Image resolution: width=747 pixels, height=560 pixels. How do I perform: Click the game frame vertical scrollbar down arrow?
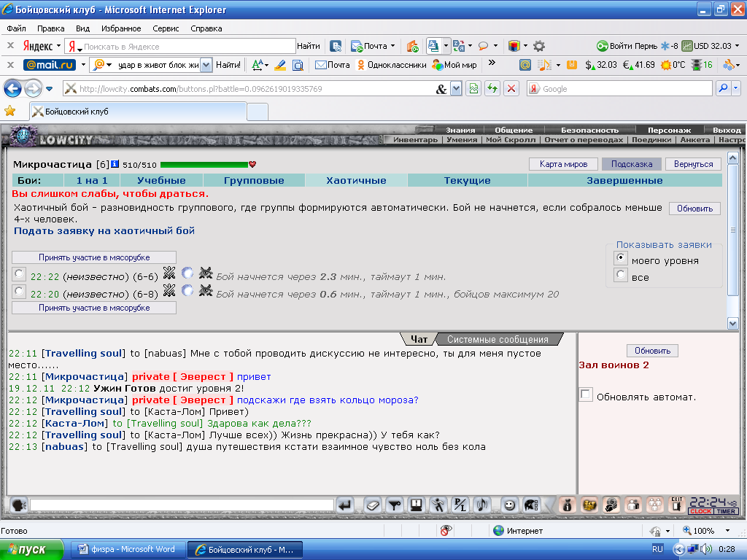[732, 323]
